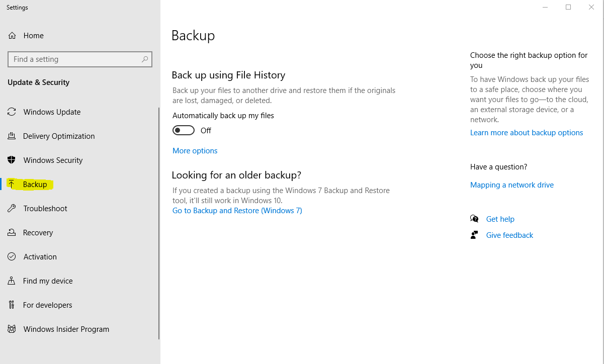Click the Windows Insider Program cat icon

point(12,329)
